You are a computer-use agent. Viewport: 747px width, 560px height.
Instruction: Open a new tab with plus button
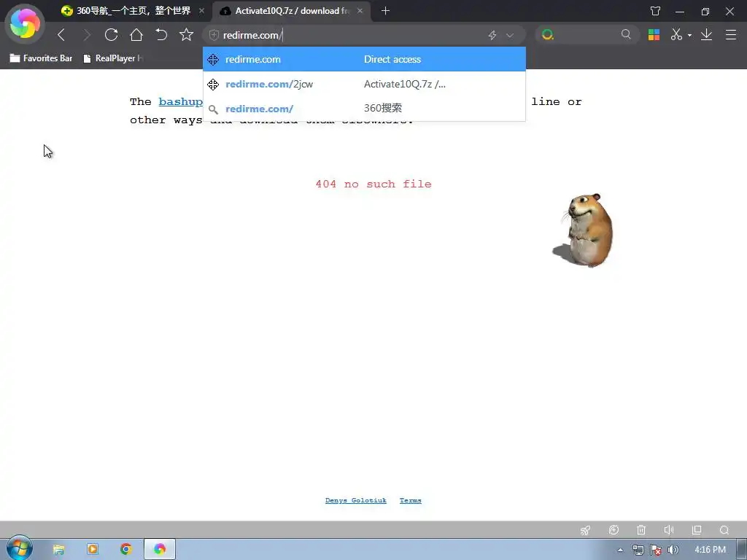coord(385,10)
